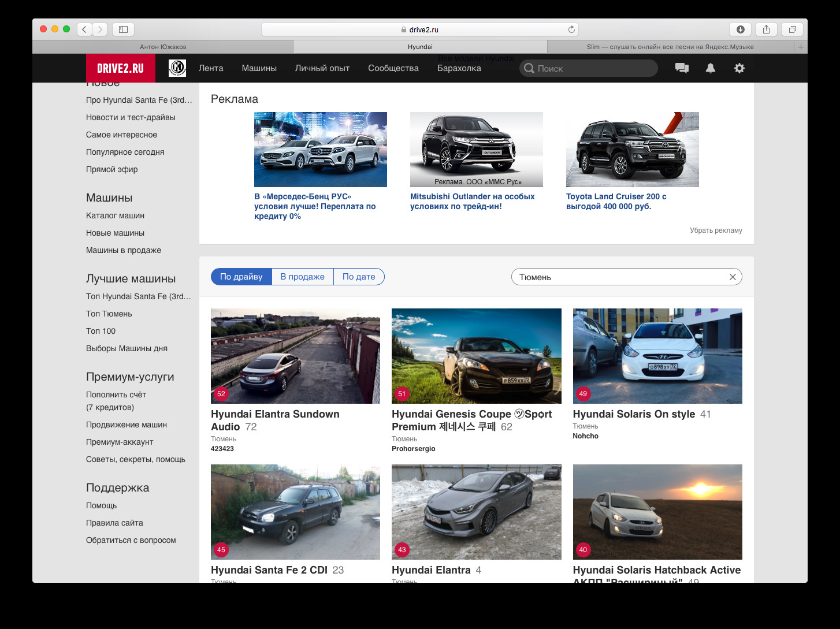Viewport: 840px width, 629px height.
Task: Open the Prohorsergio owner link
Action: click(414, 449)
